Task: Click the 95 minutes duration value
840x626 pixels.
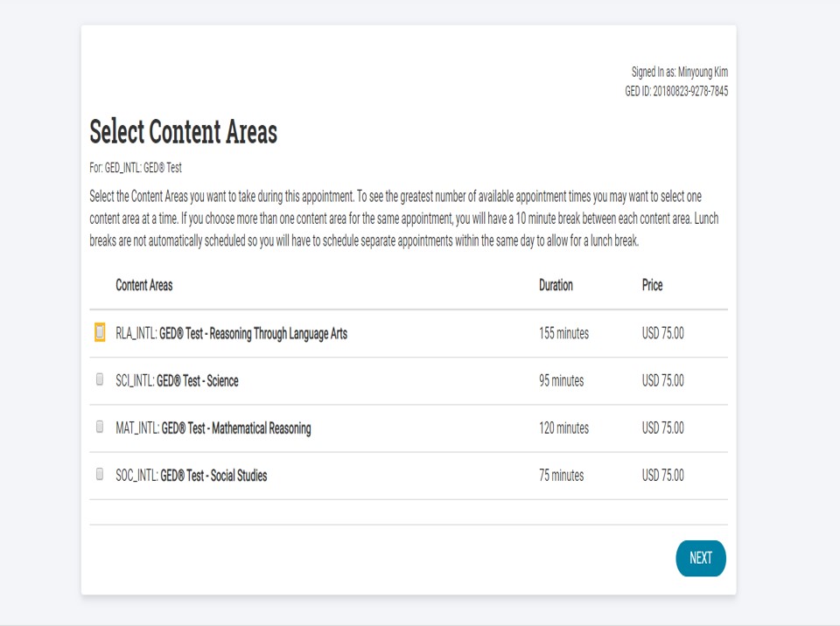Action: 561,380
